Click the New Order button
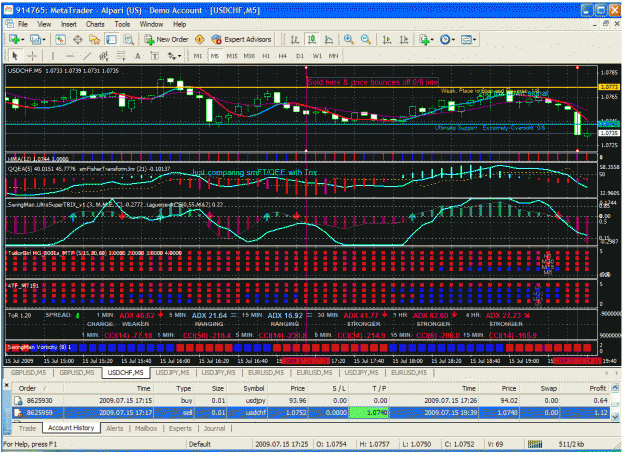This screenshot has width=625, height=452. click(166, 39)
